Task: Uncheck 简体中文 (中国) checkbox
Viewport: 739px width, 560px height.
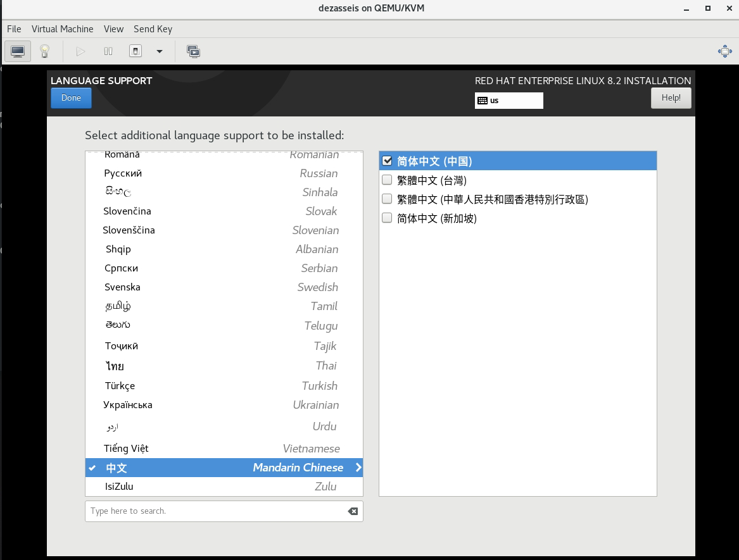Action: click(x=387, y=161)
